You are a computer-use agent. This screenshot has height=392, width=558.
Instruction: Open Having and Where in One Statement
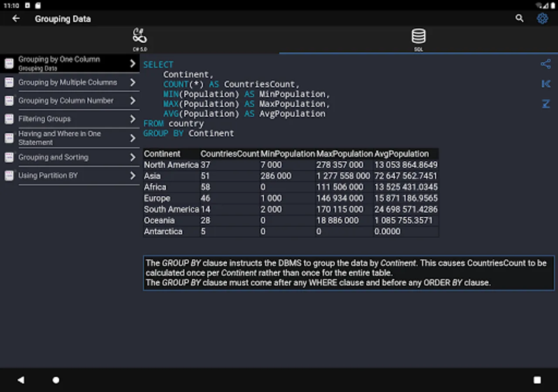[59, 138]
